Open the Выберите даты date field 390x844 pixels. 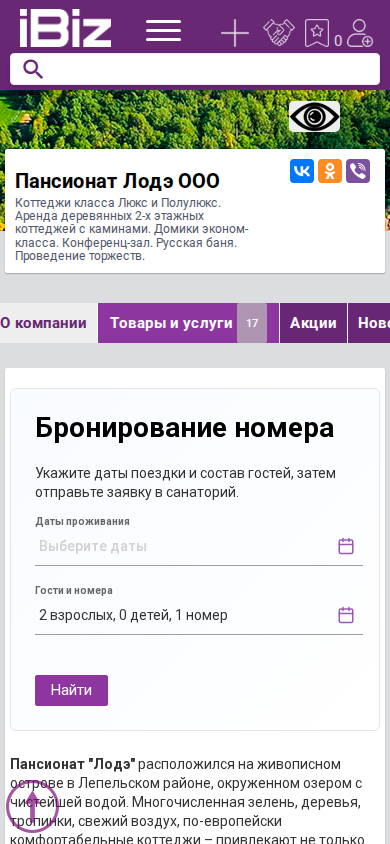(198, 547)
